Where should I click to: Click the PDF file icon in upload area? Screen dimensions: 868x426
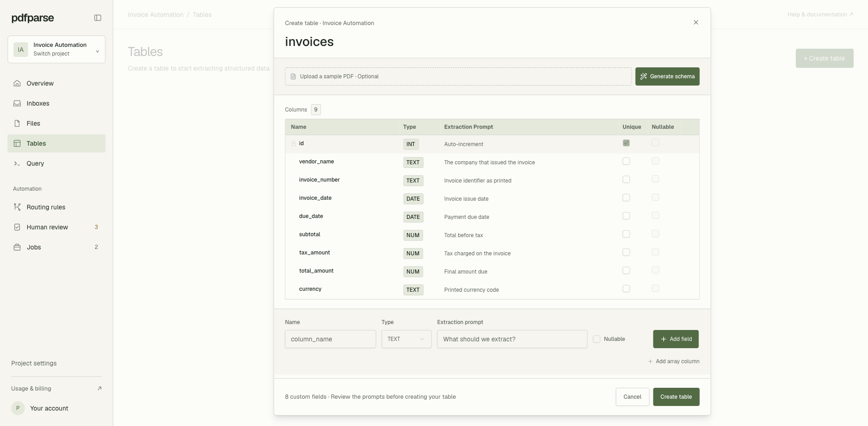pyautogui.click(x=293, y=76)
